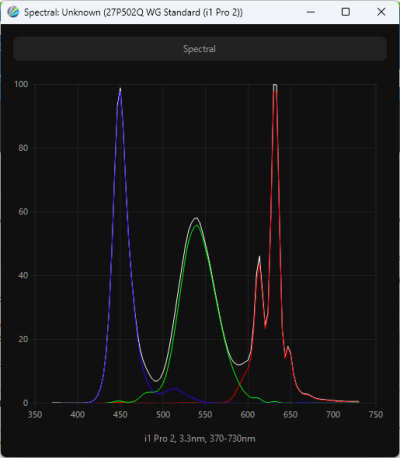Click the 60 label on the vertical axis
The image size is (400, 458).
click(x=23, y=212)
